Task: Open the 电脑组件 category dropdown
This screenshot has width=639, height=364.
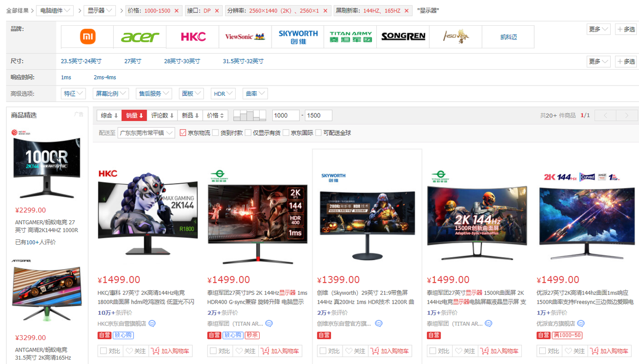Action: click(x=55, y=11)
